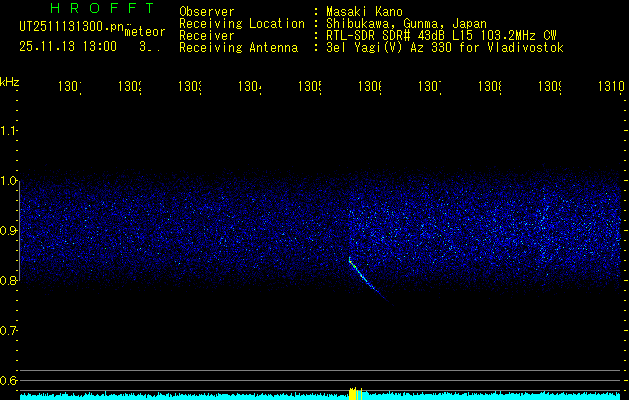Click the 1.1 frequency axis tick

[9, 131]
